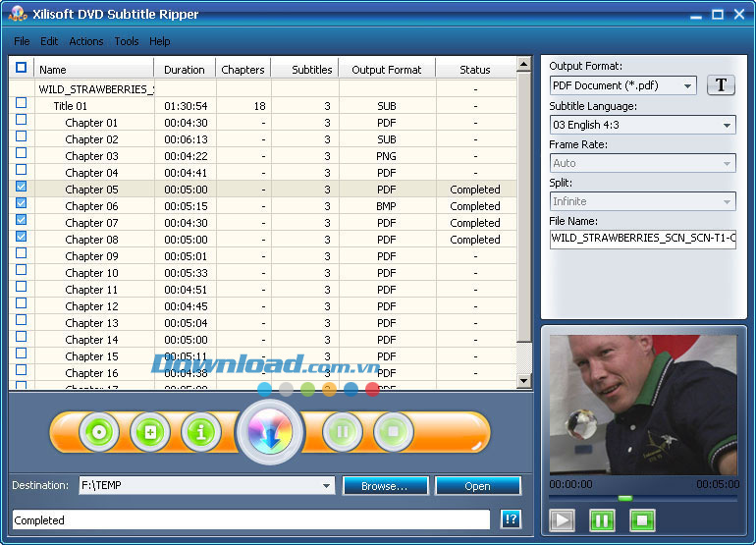The image size is (756, 545).
Task: Pause the preview video
Action: [602, 520]
